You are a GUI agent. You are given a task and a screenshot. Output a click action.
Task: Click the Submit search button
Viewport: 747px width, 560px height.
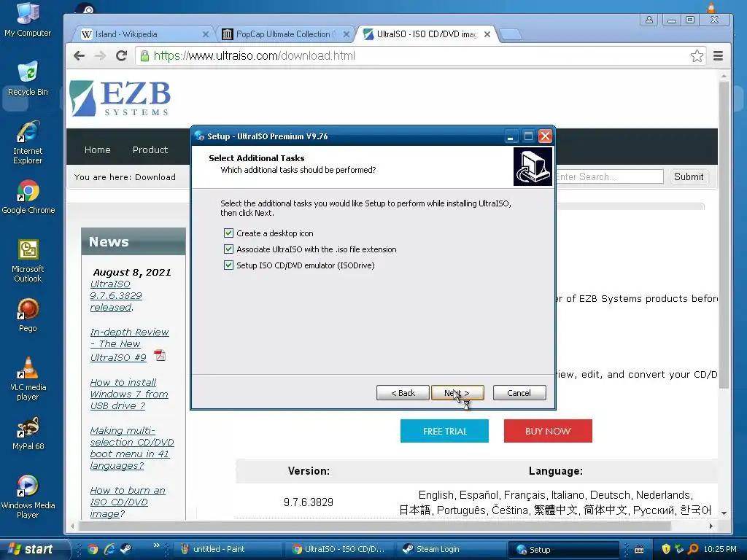[689, 176]
